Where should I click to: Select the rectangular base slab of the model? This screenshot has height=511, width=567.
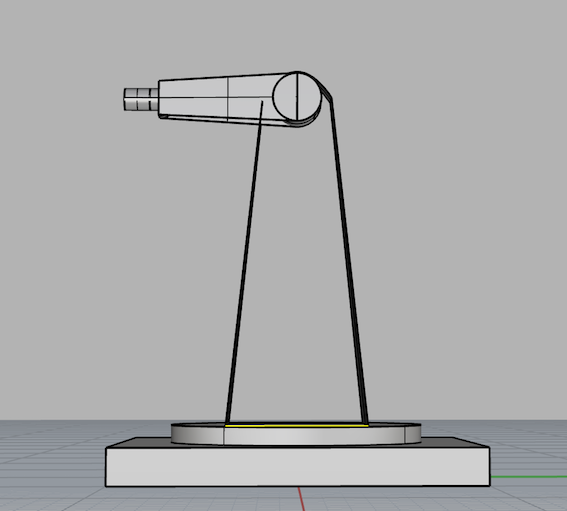298,467
